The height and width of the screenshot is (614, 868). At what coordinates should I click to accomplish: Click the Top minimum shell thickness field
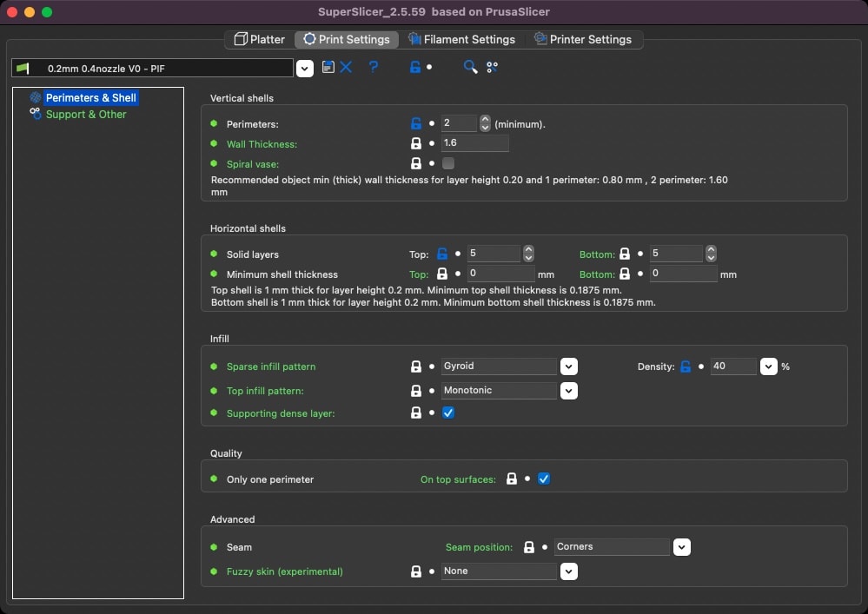coord(501,274)
